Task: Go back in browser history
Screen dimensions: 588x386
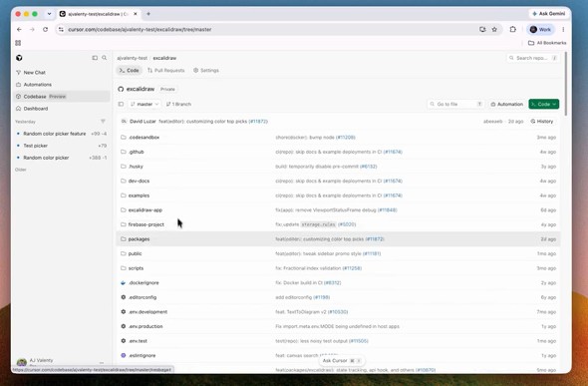Action: 19,29
